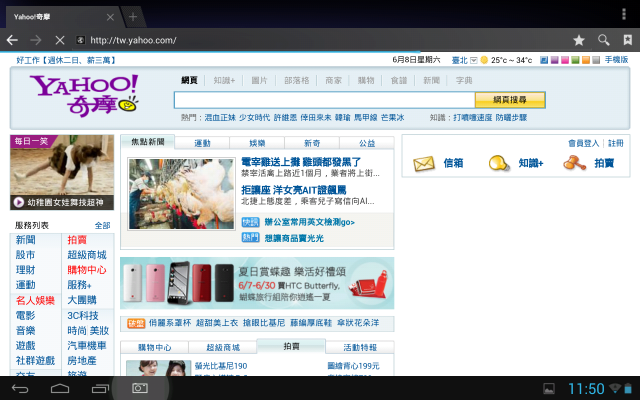Tap the browser back arrow
Viewport: 640px width, 400px height.
[x=12, y=40]
